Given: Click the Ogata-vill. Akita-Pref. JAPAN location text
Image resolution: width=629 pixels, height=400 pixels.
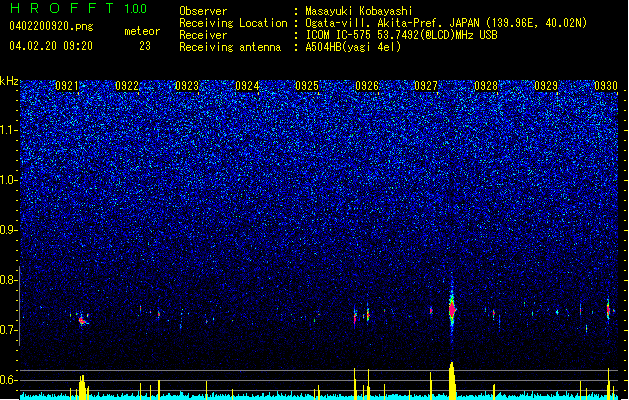Looking at the screenshot, I should pyautogui.click(x=446, y=23).
